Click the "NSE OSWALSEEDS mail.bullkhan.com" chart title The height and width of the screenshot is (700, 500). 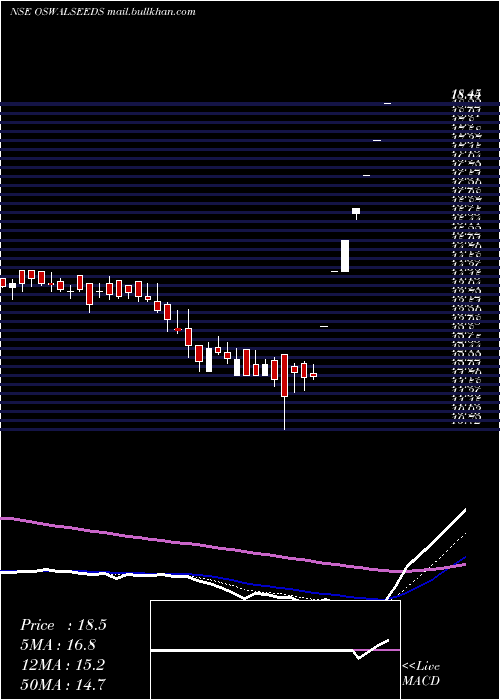coord(103,12)
